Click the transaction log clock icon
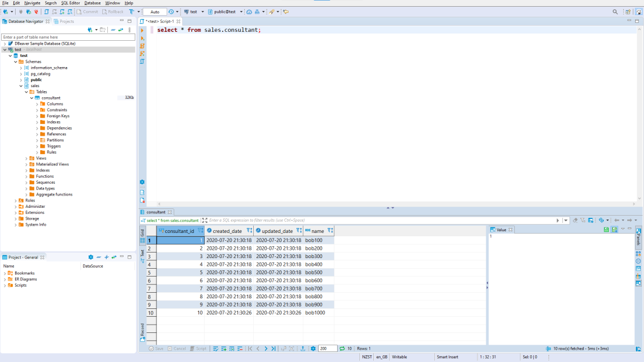The width and height of the screenshot is (644, 362). tap(171, 12)
